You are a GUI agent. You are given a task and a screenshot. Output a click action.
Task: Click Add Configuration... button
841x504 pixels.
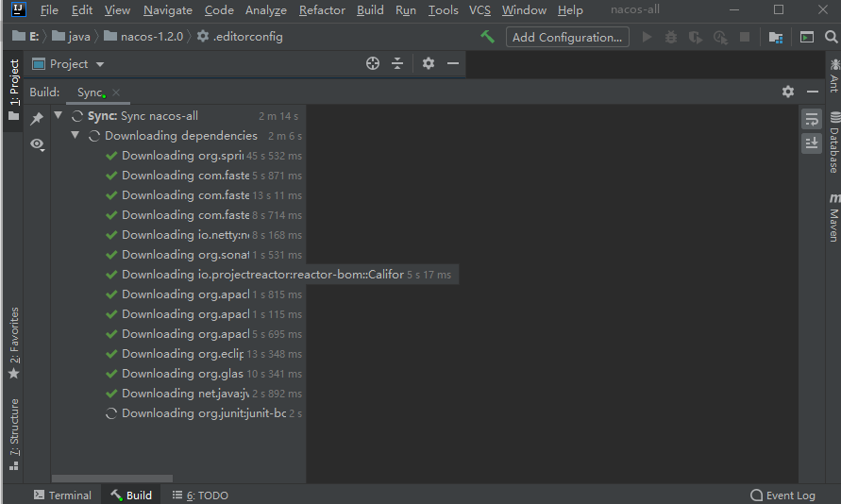(x=567, y=37)
